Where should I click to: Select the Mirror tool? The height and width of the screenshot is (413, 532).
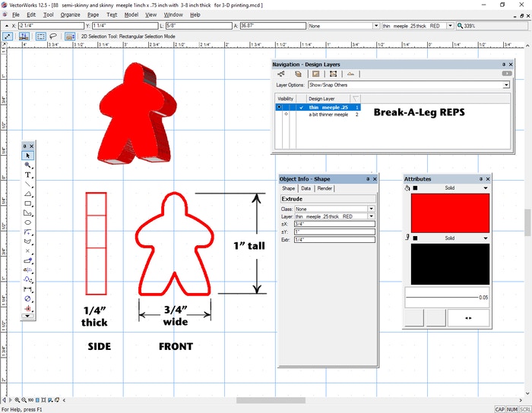(x=27, y=270)
